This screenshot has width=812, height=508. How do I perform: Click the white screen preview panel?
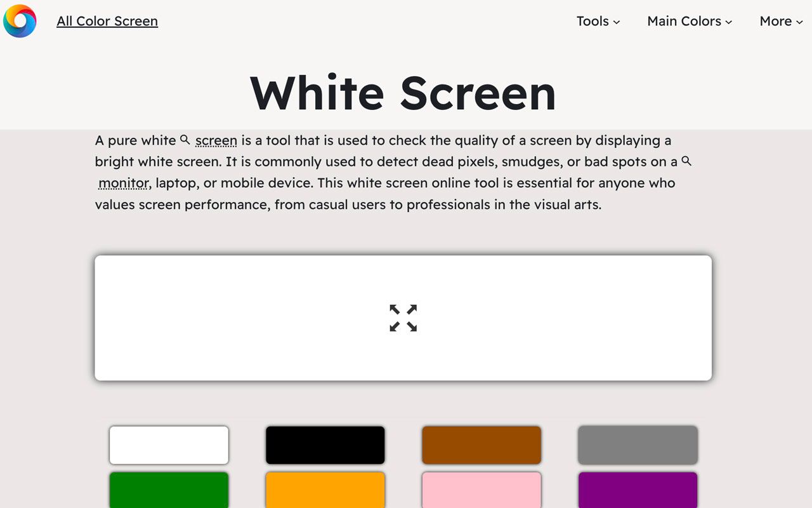[254, 286]
